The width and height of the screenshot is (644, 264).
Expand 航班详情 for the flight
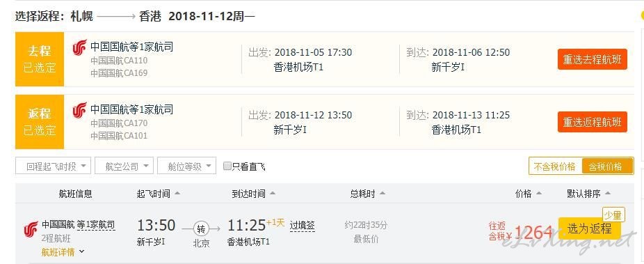[x=63, y=251]
